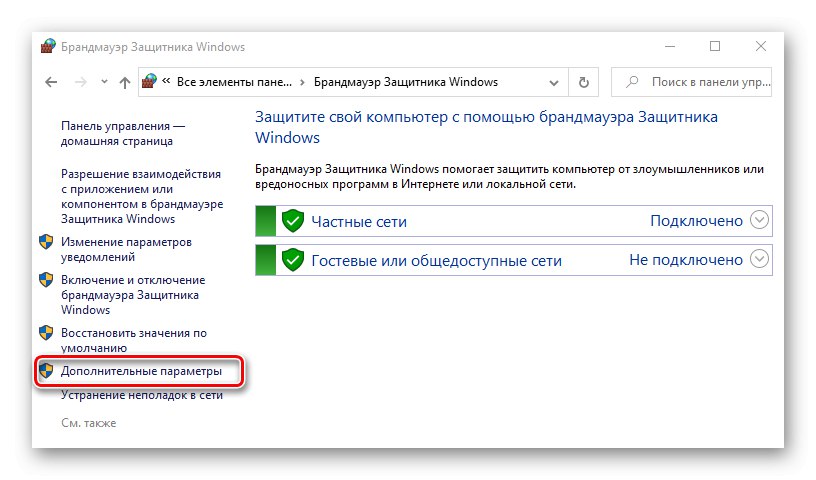Screen dimensions: 816x480
Task: Open 'Изменение параметров уведомлений'
Action: [x=126, y=249]
